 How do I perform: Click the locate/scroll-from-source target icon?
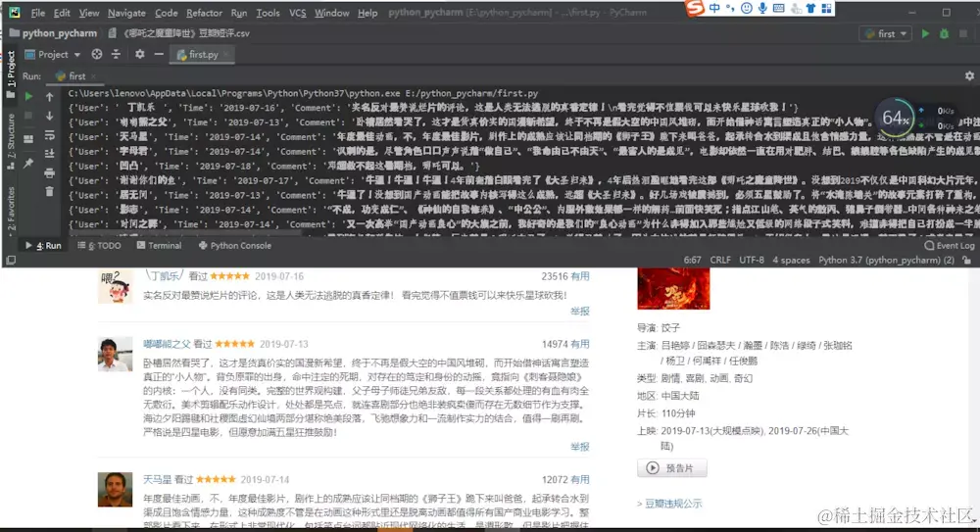tap(97, 55)
